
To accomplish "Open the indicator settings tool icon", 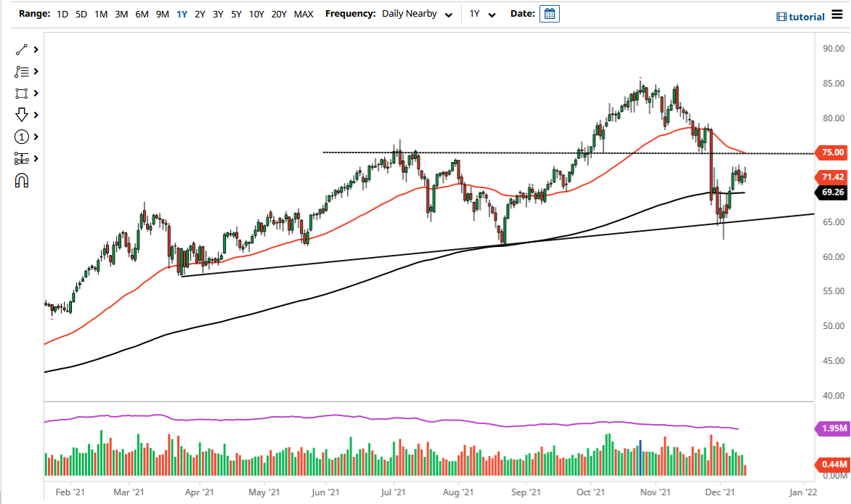I will click(20, 158).
